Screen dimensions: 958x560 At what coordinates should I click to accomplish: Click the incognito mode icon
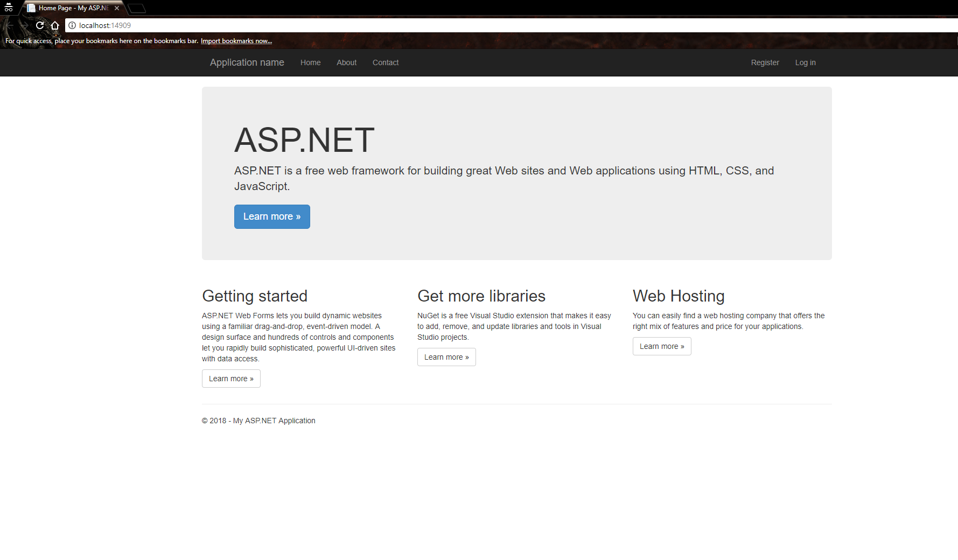click(9, 8)
